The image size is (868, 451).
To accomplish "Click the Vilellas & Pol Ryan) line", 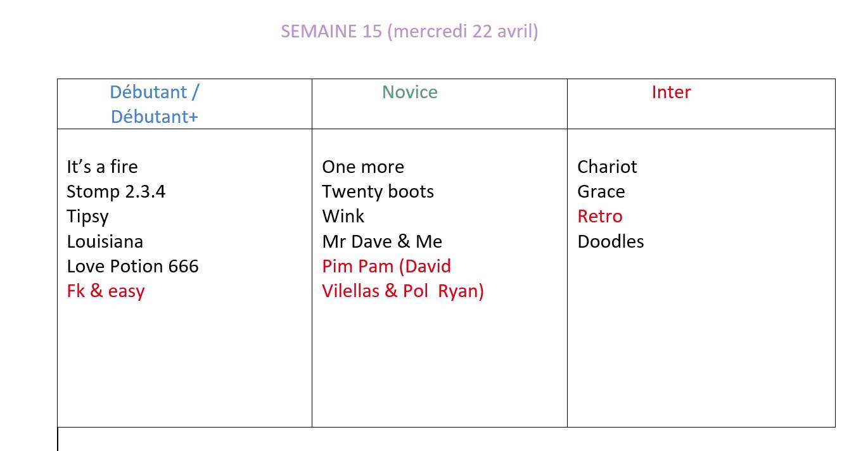I will tap(402, 291).
